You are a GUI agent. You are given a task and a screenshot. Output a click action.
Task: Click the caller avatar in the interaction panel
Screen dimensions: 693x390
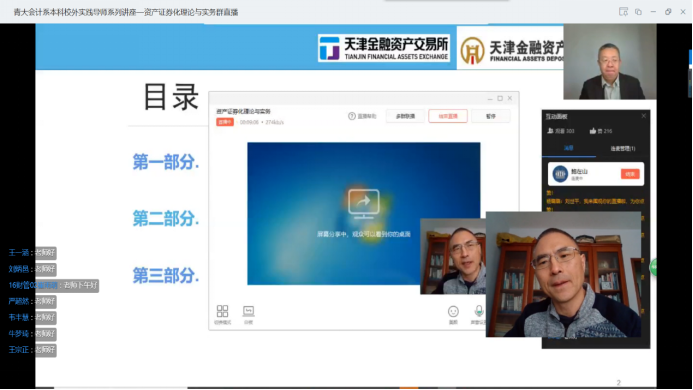[x=560, y=174]
